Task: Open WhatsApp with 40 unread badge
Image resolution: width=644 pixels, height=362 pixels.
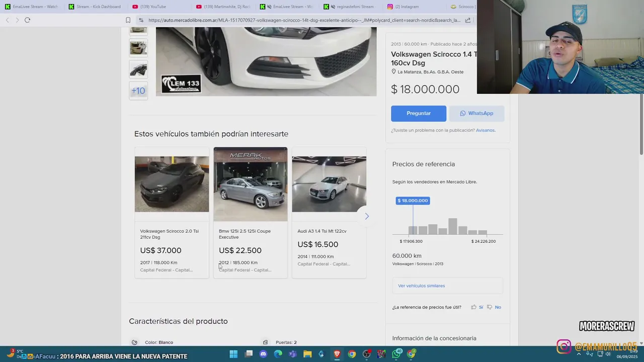Action: pyautogui.click(x=396, y=354)
